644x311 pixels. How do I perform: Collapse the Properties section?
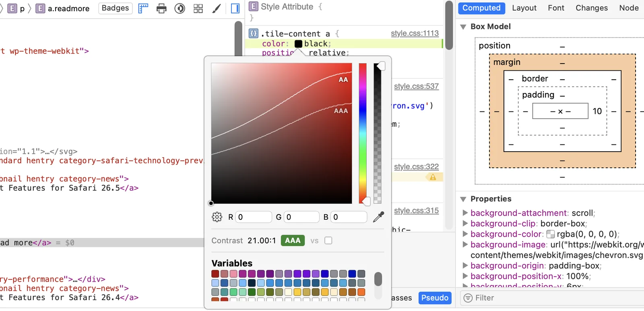tap(463, 199)
